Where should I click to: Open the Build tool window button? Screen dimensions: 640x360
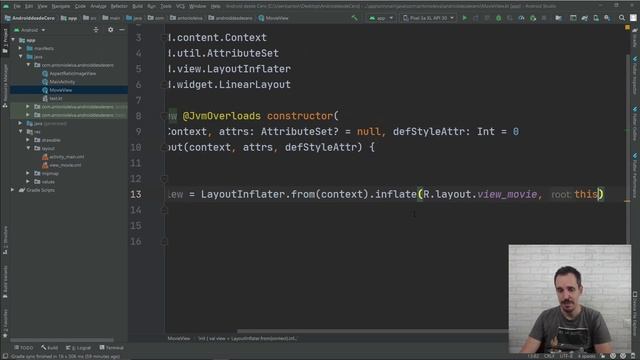pos(49,348)
